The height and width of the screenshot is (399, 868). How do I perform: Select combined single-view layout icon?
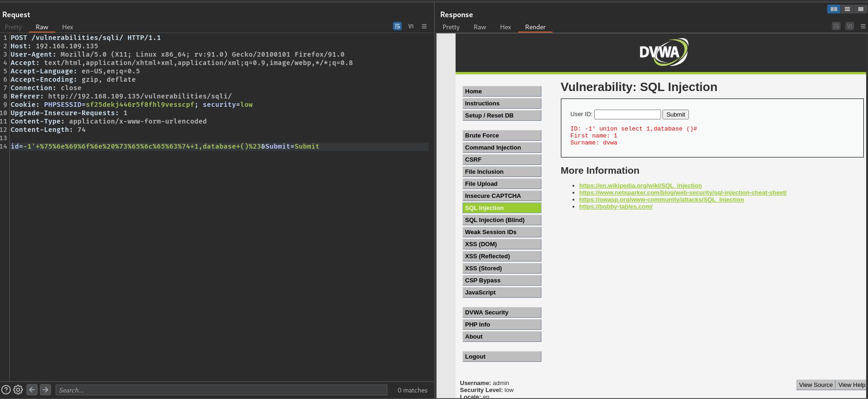point(860,9)
